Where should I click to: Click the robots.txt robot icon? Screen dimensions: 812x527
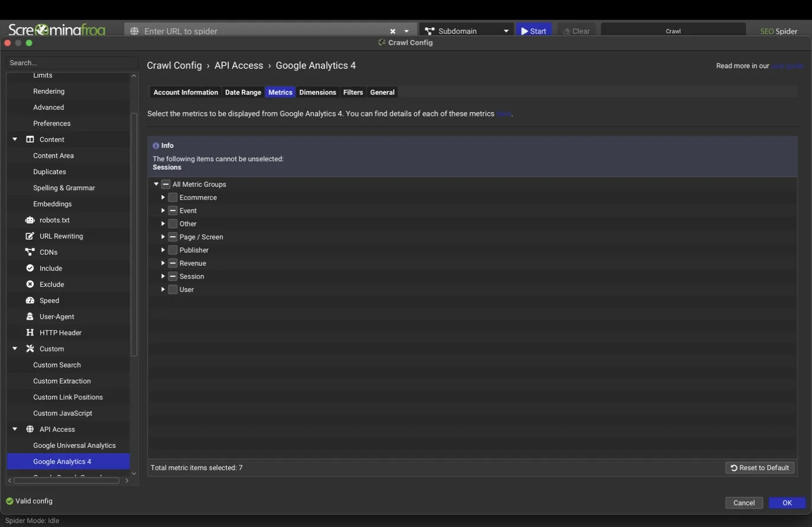pyautogui.click(x=30, y=220)
